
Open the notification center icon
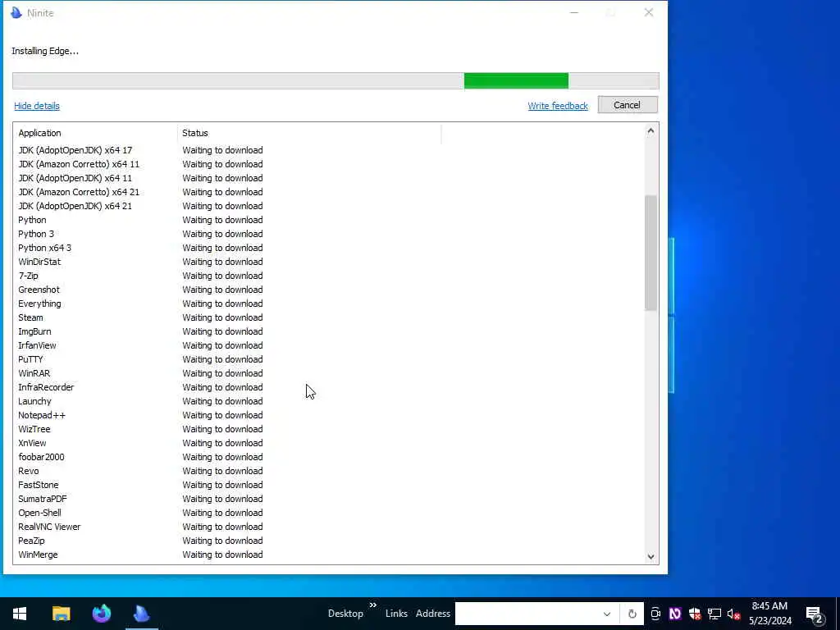(815, 614)
